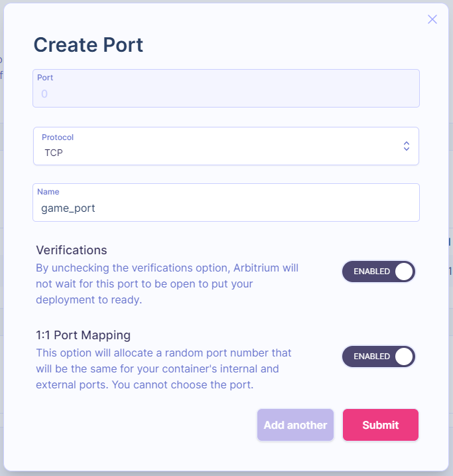The height and width of the screenshot is (476, 453).
Task: Submit the new port form
Action: pyautogui.click(x=381, y=425)
